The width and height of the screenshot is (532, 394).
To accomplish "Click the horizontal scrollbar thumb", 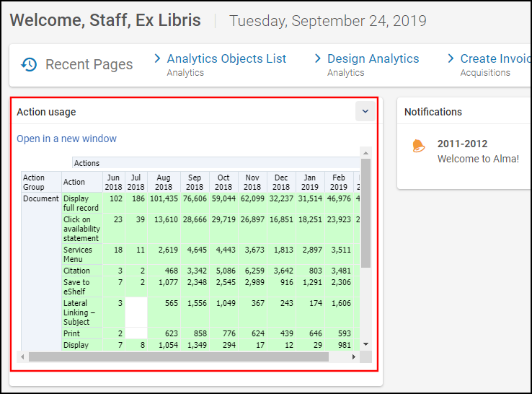I will point(178,356).
